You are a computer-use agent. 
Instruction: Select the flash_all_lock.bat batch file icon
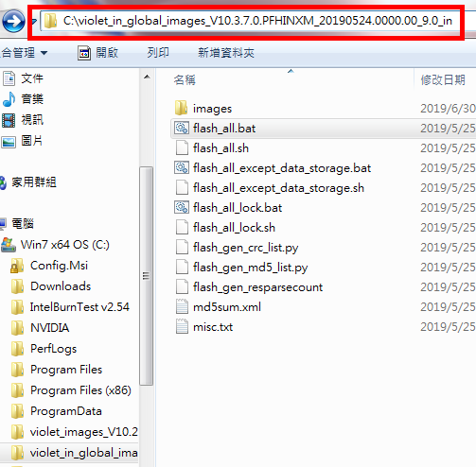click(182, 207)
